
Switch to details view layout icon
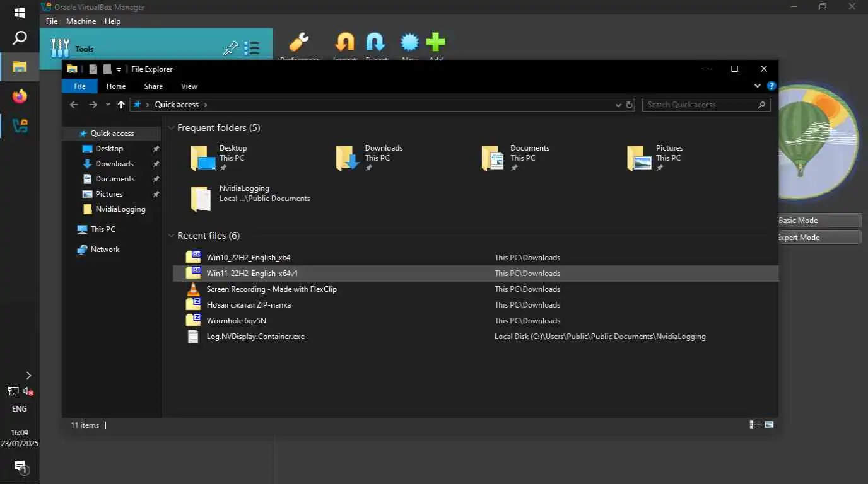[x=754, y=425]
